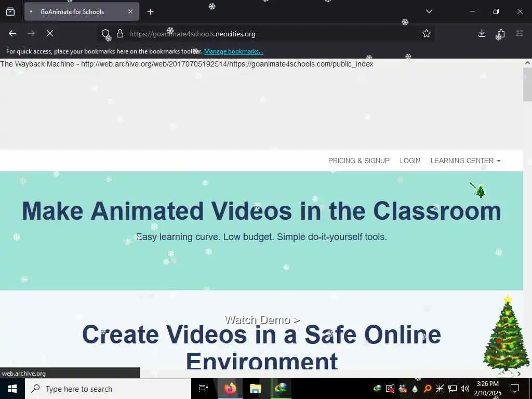Viewport: 532px width, 399px height.
Task: Click the water droplet tray icon
Action: pos(415,389)
